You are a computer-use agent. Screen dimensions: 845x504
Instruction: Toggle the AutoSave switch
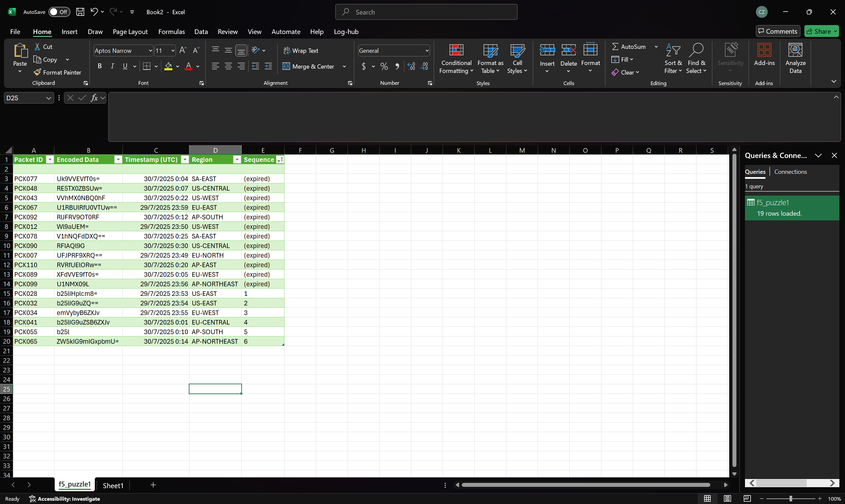59,12
